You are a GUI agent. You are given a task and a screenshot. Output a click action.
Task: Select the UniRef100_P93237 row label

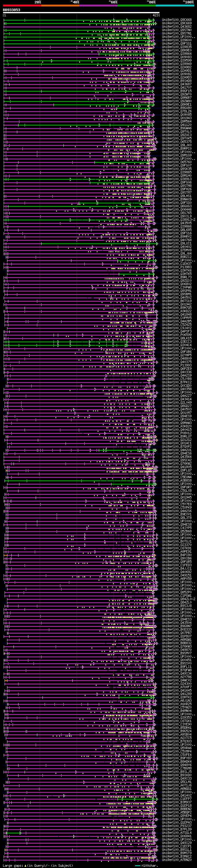click(177, 826)
